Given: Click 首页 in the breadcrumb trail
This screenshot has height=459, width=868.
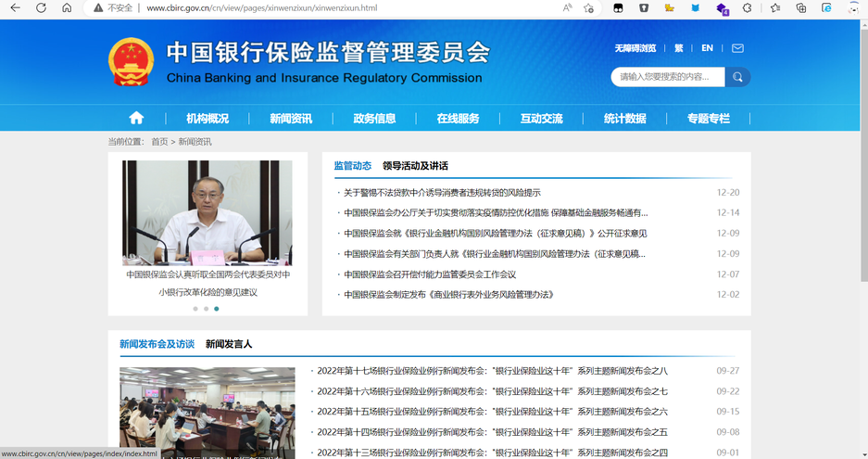Looking at the screenshot, I should pos(159,142).
